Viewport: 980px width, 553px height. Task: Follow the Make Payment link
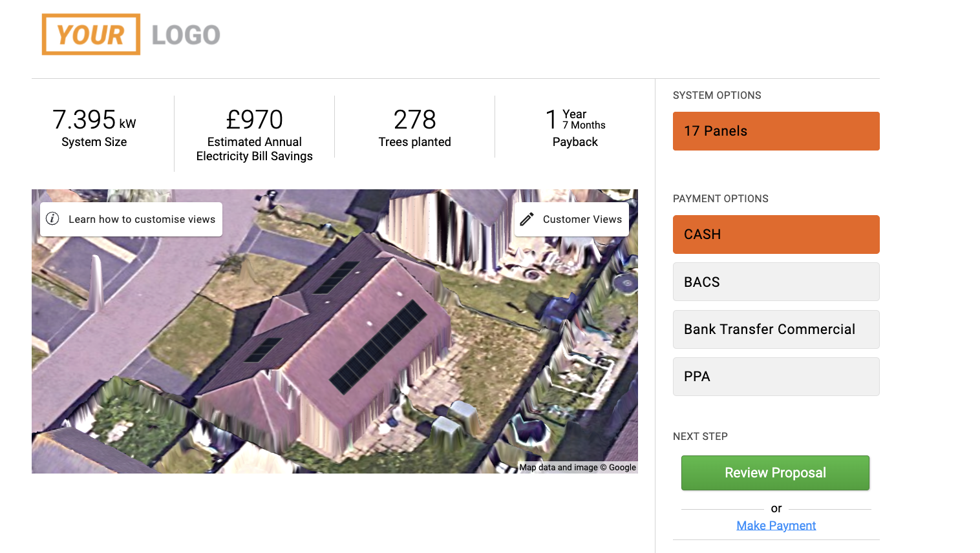[x=776, y=526]
